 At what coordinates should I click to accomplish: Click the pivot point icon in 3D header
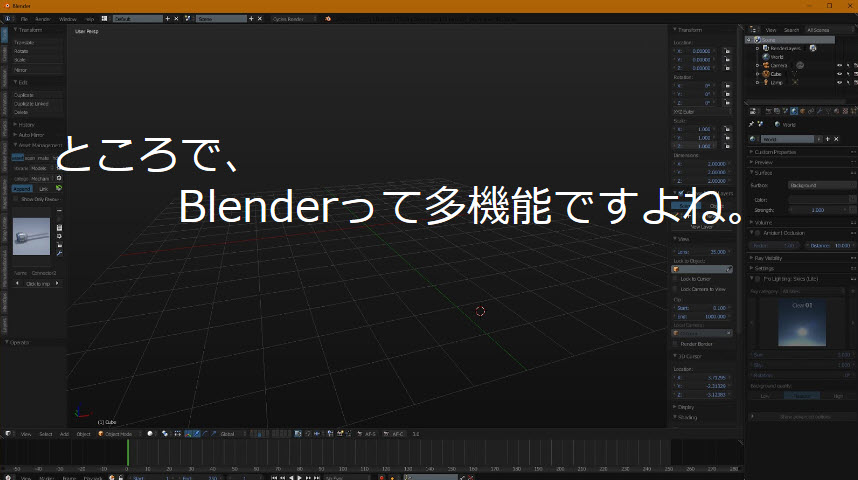165,434
